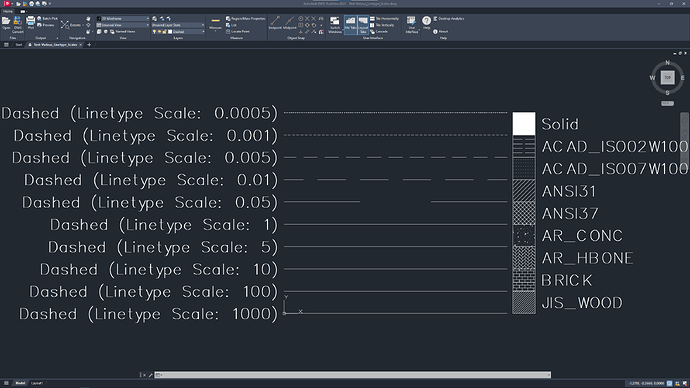Click the Plot printer icon
The width and height of the screenshot is (690, 388).
coord(30,23)
